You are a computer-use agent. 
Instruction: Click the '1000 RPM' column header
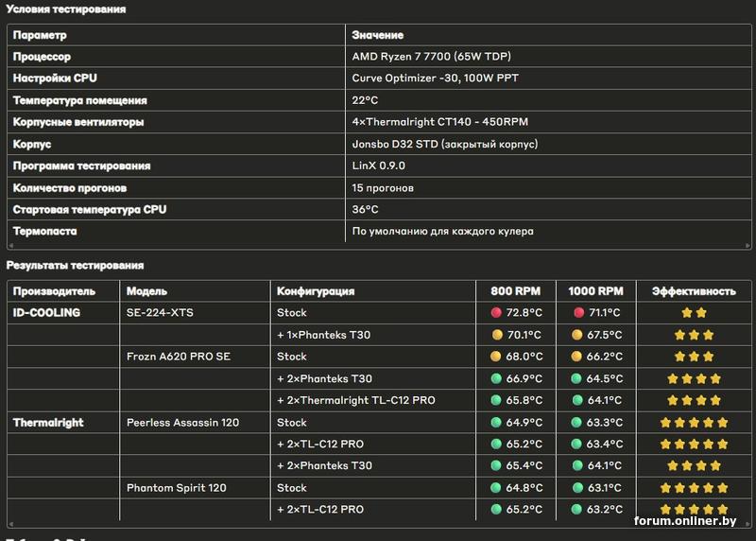(x=595, y=291)
